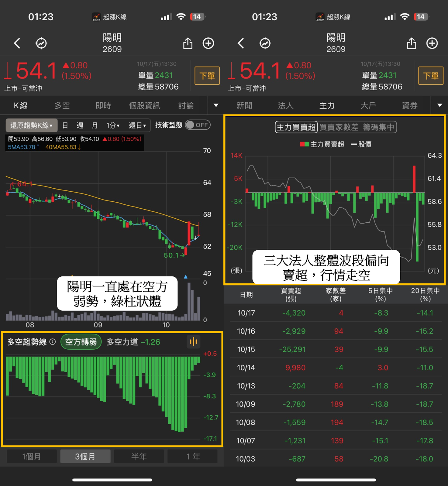The height and width of the screenshot is (486, 448).
Task: Share the stock from left screen share icon
Action: coord(188,43)
